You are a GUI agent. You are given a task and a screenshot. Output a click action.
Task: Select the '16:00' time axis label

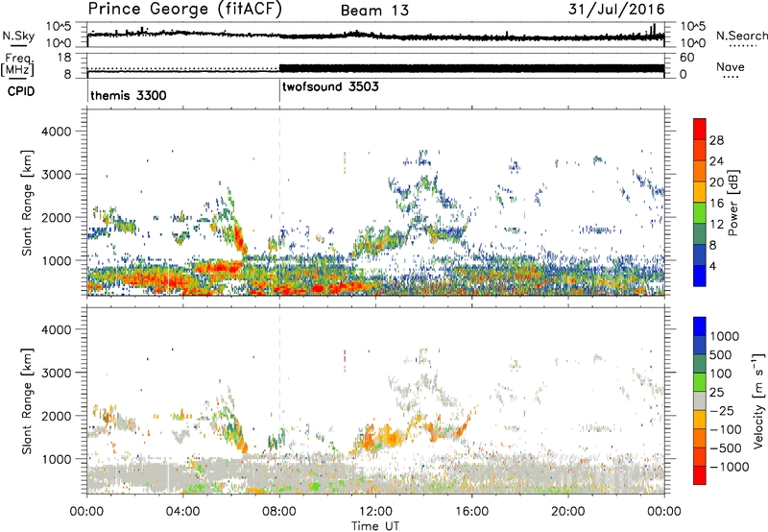[471, 512]
